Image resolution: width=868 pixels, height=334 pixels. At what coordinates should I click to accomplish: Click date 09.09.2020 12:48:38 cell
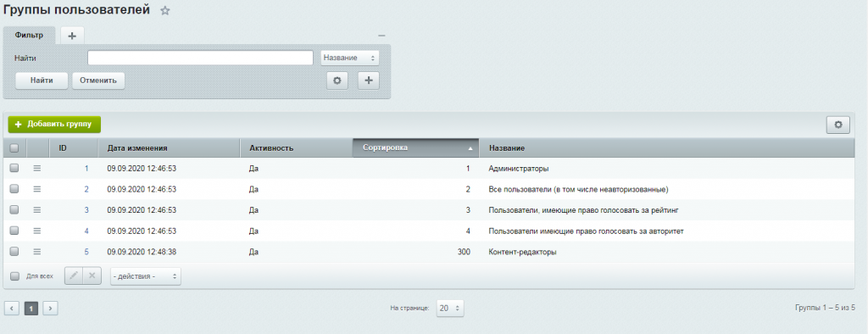click(x=142, y=252)
